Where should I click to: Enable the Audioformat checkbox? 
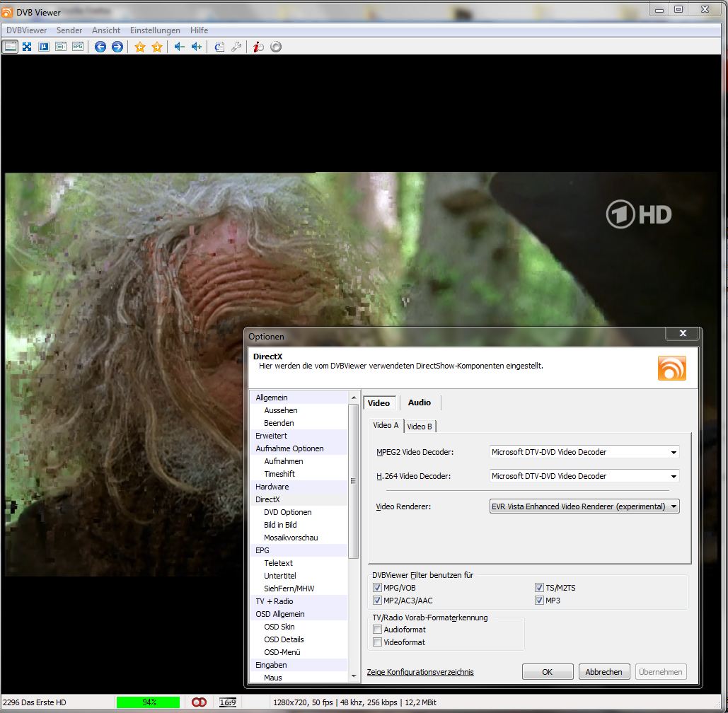[378, 630]
